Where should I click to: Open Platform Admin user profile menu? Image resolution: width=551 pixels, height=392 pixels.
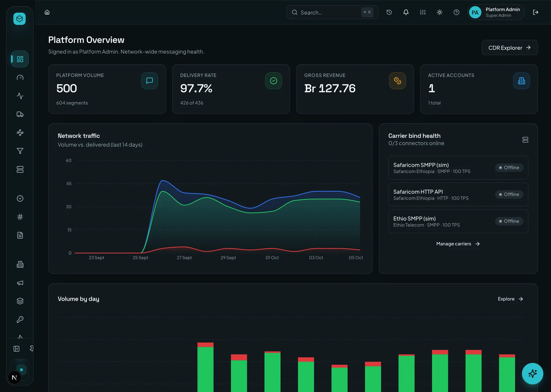pos(496,12)
